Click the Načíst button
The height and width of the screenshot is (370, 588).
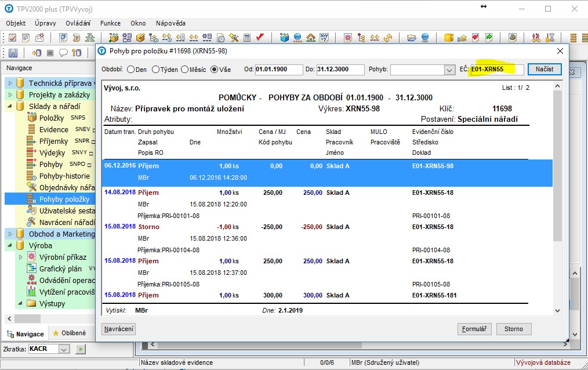click(545, 69)
